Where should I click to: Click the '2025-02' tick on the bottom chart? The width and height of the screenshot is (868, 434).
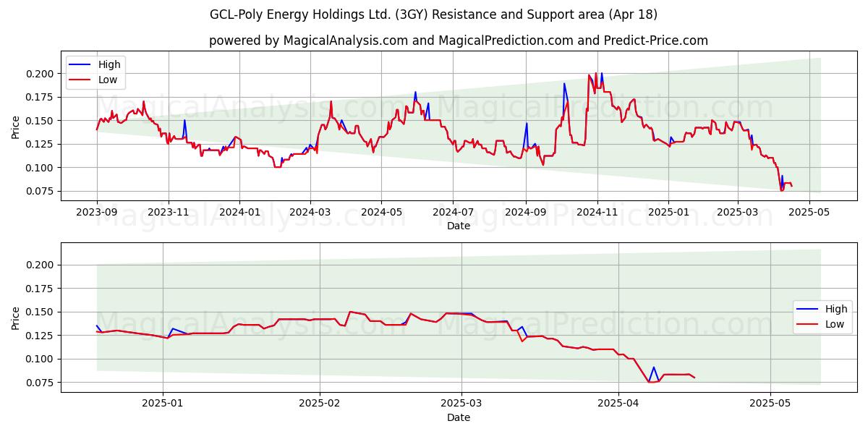tap(319, 403)
